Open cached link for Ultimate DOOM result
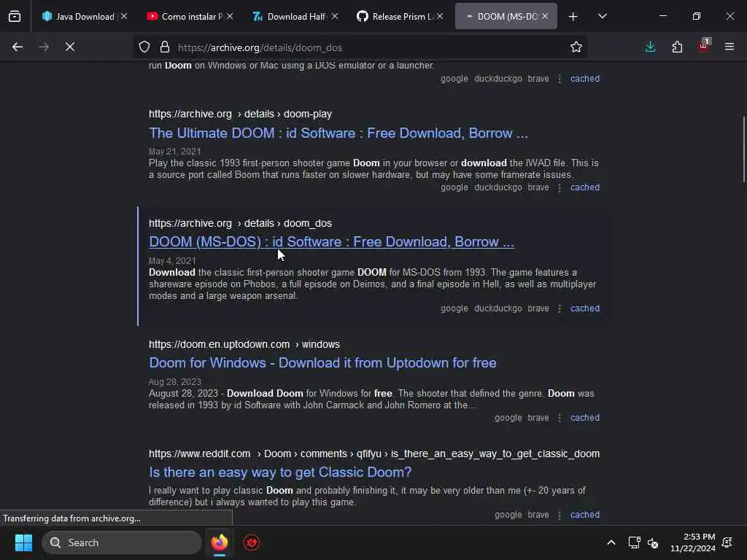 point(585,187)
